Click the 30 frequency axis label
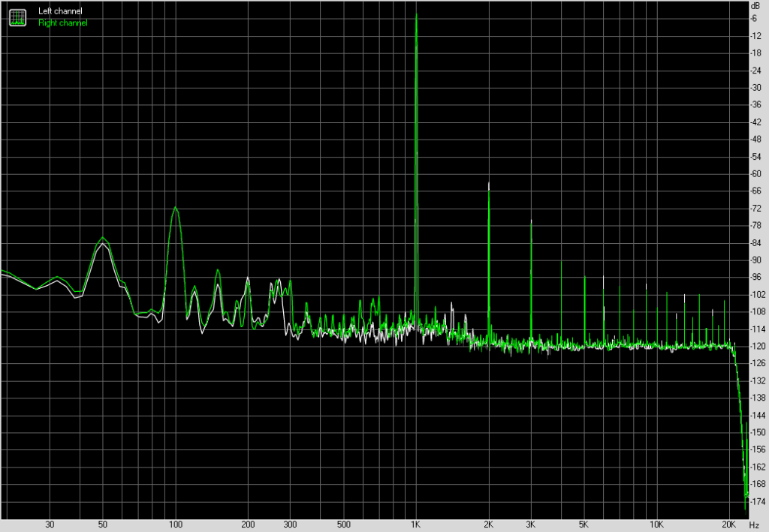769x532 pixels. click(x=50, y=524)
